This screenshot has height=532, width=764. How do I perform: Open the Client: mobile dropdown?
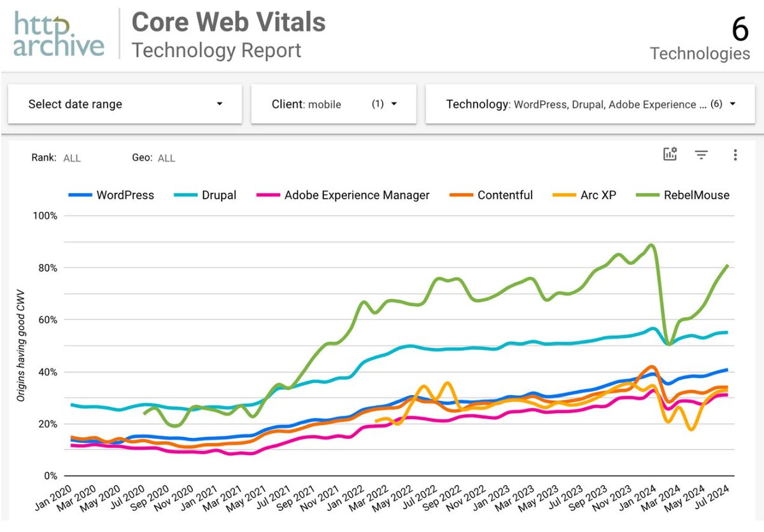pos(334,104)
